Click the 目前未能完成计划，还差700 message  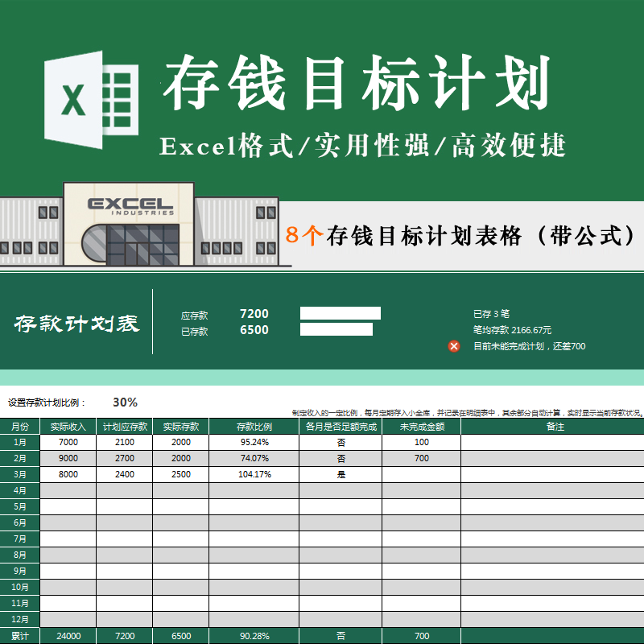pyautogui.click(x=530, y=346)
